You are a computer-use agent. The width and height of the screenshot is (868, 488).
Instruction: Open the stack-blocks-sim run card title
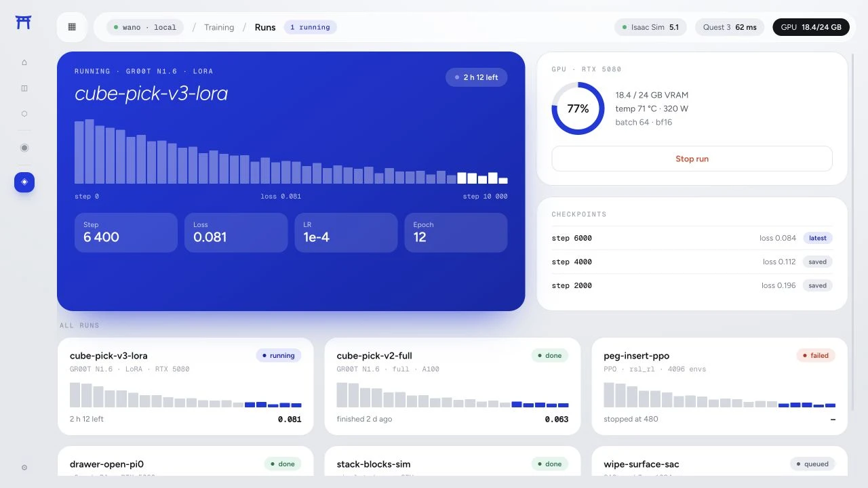[374, 464]
